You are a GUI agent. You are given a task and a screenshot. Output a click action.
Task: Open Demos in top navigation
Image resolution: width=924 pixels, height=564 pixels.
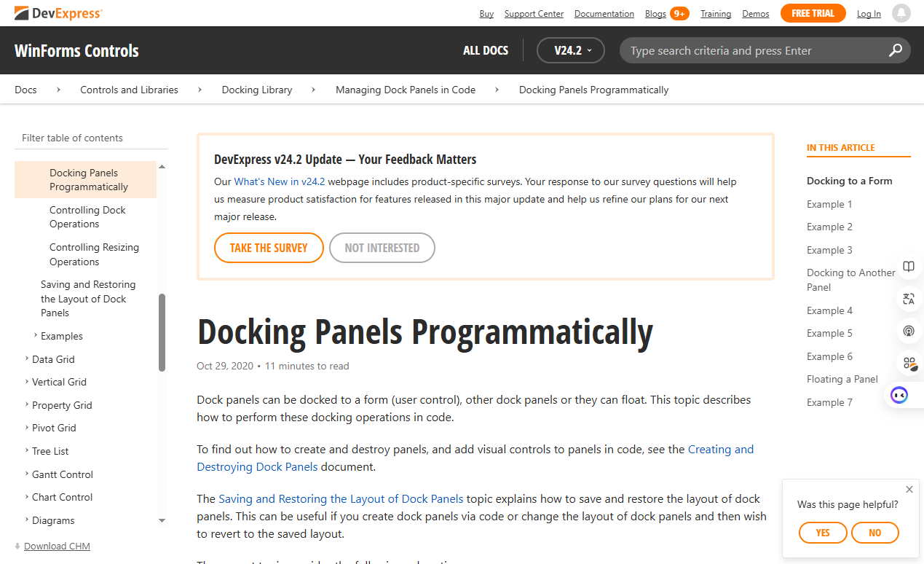point(756,14)
